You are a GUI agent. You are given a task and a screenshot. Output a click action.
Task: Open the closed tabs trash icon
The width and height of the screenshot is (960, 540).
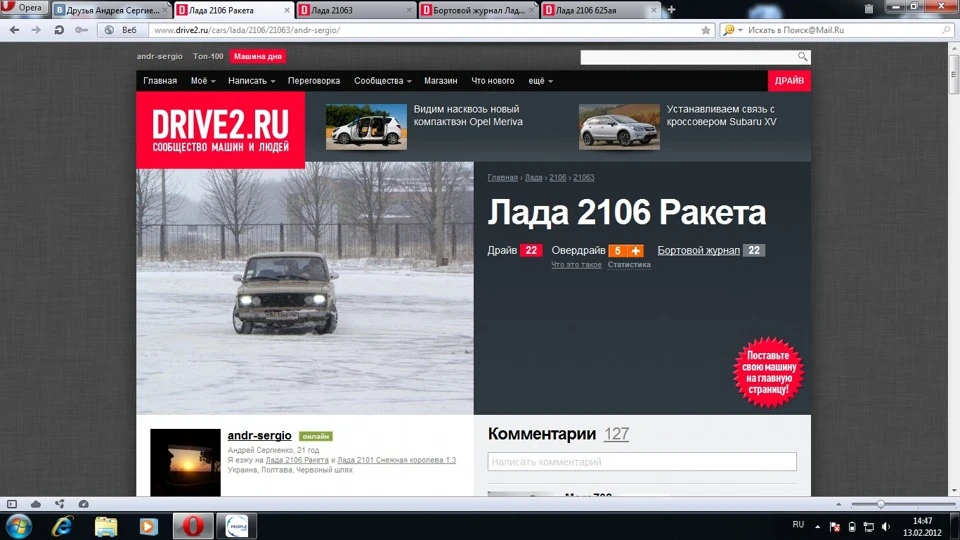coord(869,9)
